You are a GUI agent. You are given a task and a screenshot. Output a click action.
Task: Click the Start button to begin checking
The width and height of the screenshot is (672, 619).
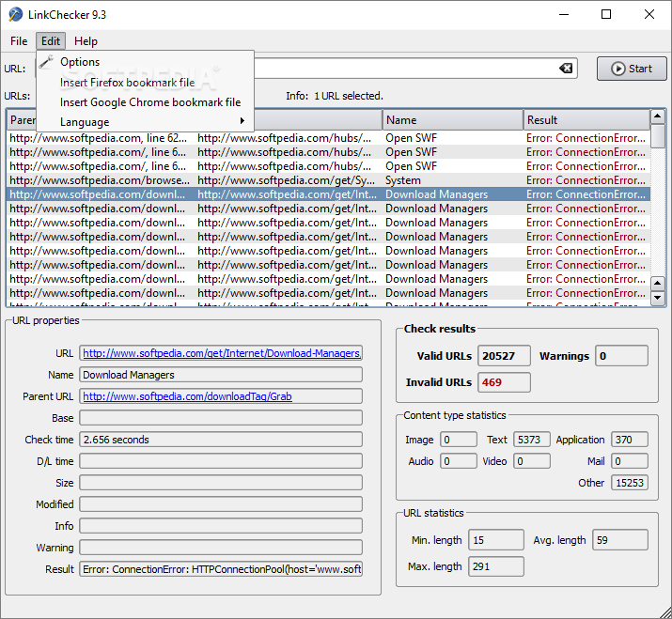pyautogui.click(x=632, y=69)
